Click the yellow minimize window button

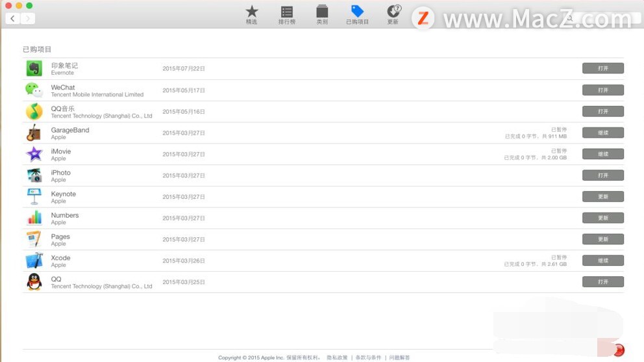[18, 5]
